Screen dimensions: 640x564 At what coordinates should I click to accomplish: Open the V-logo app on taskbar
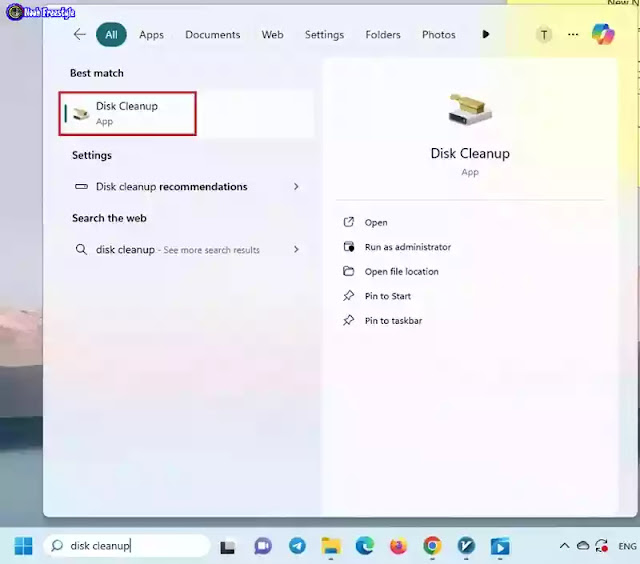coord(466,546)
